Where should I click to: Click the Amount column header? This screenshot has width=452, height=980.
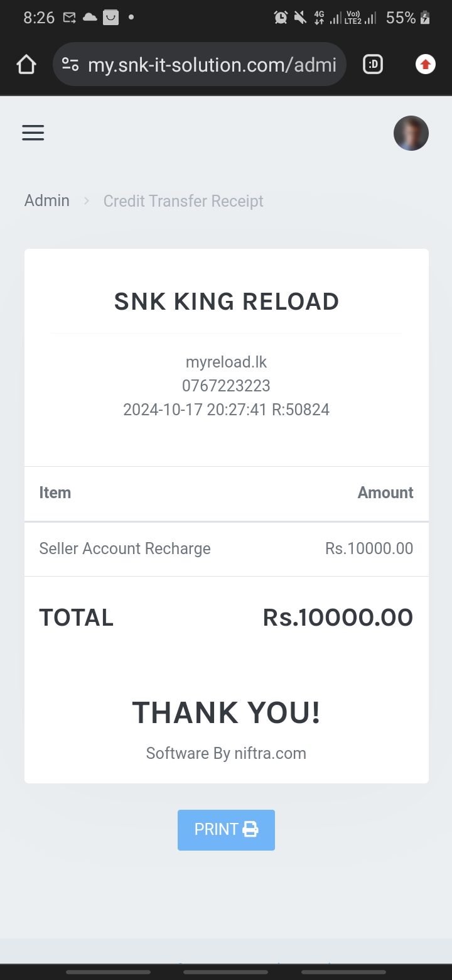click(385, 493)
